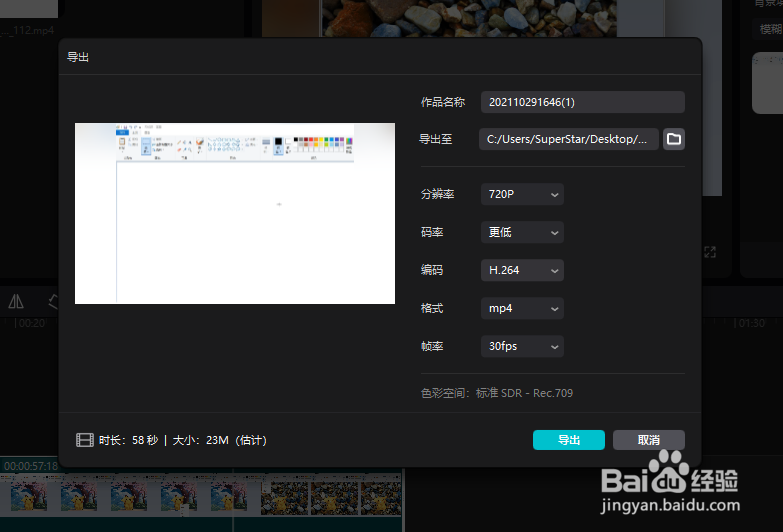Click the mirror flip icon in timeline toolbar
783x532 pixels.
[x=16, y=301]
